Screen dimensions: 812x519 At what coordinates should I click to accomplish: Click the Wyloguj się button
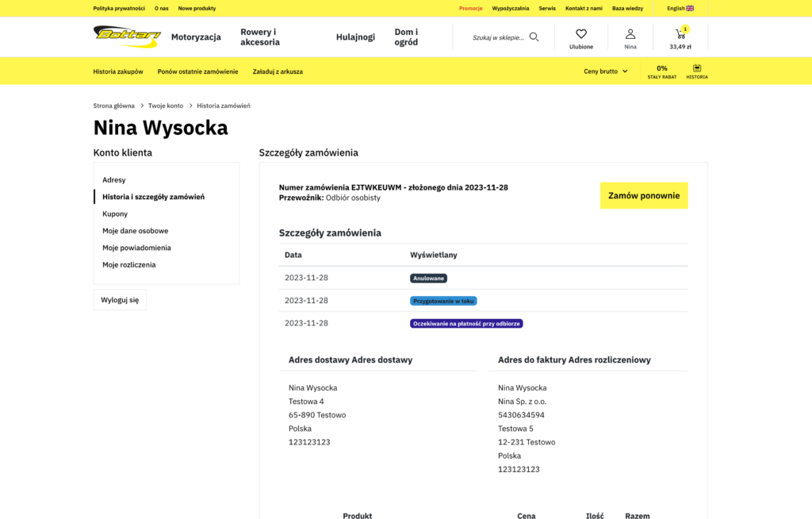coord(120,300)
